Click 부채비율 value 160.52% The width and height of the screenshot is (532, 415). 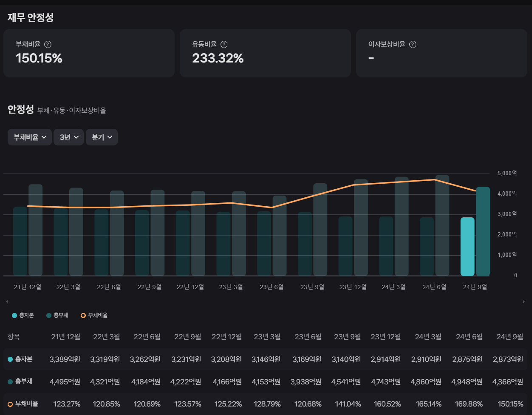(388, 404)
